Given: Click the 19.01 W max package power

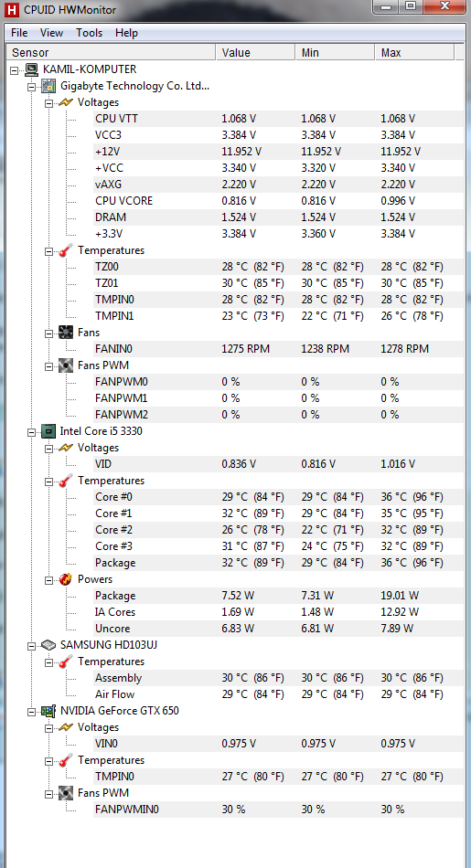Looking at the screenshot, I should pyautogui.click(x=400, y=596).
